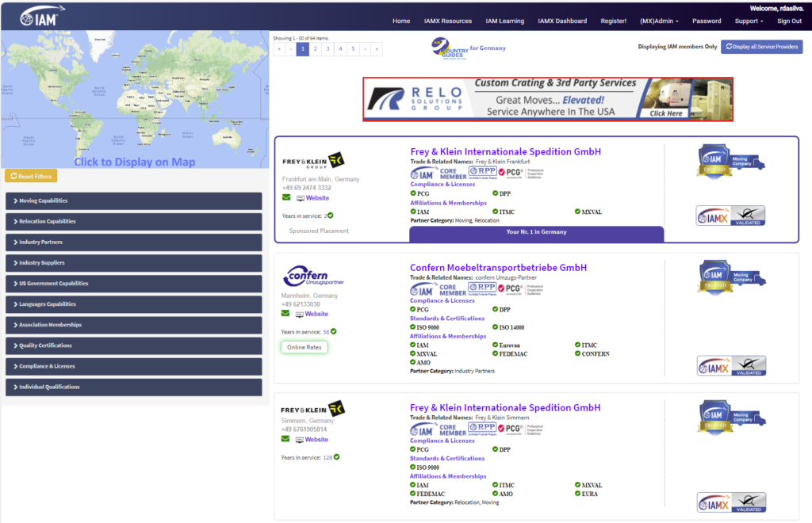The height and width of the screenshot is (523, 812).
Task: Click the Frey & Klein Group logo in Frankfurt card
Action: (312, 161)
